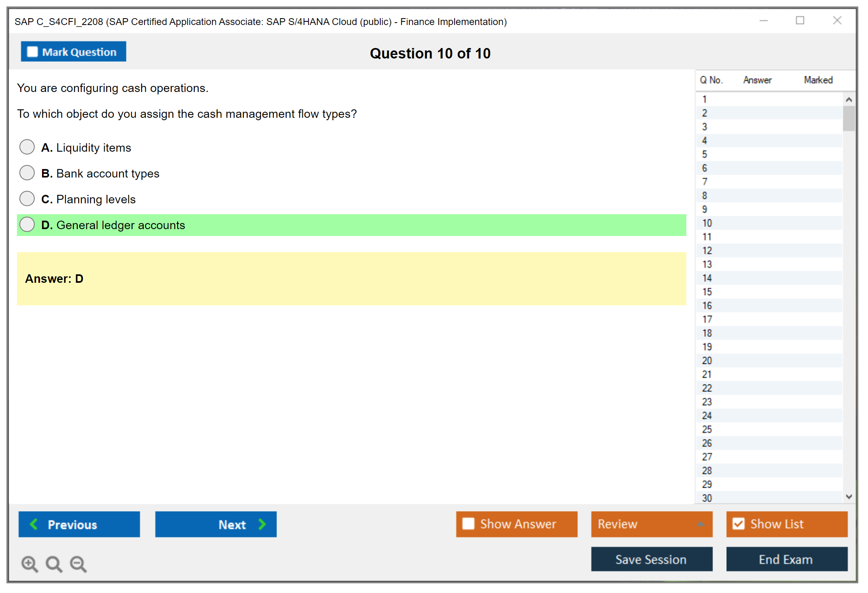The height and width of the screenshot is (593, 868).
Task: Expand the Review dropdown menu
Action: (700, 524)
